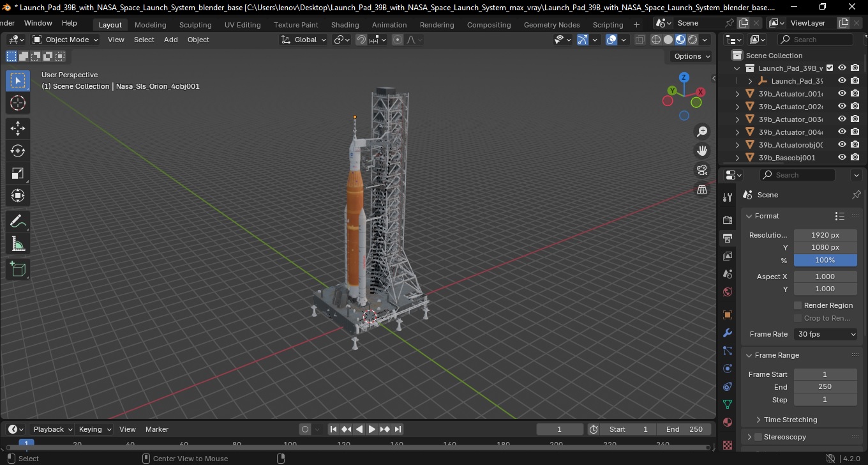The height and width of the screenshot is (465, 868).
Task: Collapse the Format panel
Action: tap(749, 216)
